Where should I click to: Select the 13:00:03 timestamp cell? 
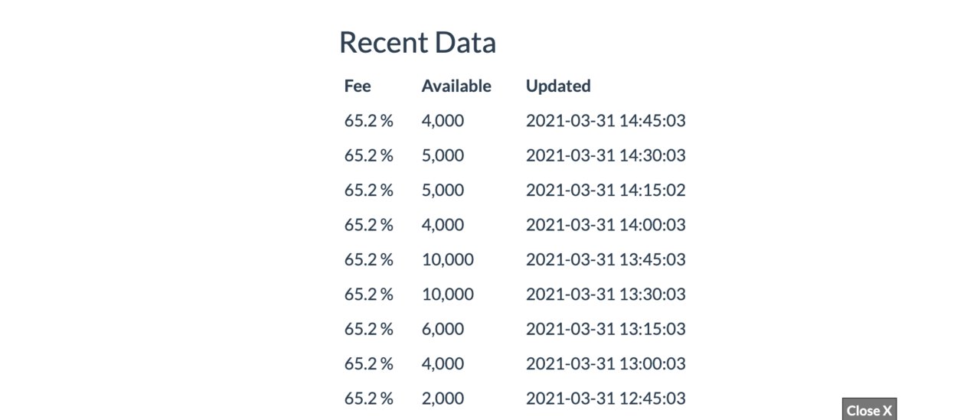tap(606, 363)
